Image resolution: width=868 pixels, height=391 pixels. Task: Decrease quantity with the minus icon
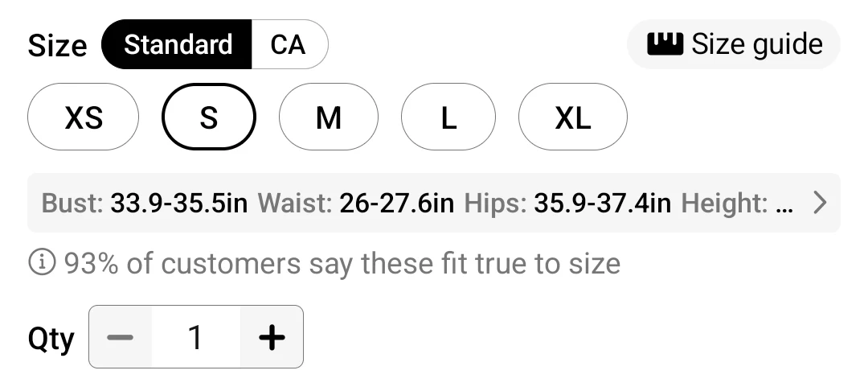pyautogui.click(x=121, y=337)
